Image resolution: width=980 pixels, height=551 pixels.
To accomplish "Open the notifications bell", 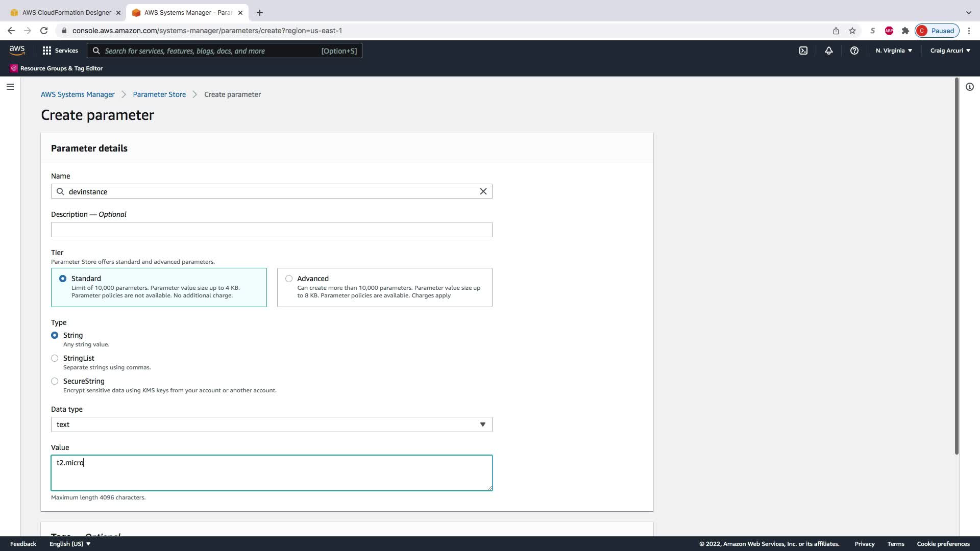I will pos(828,51).
